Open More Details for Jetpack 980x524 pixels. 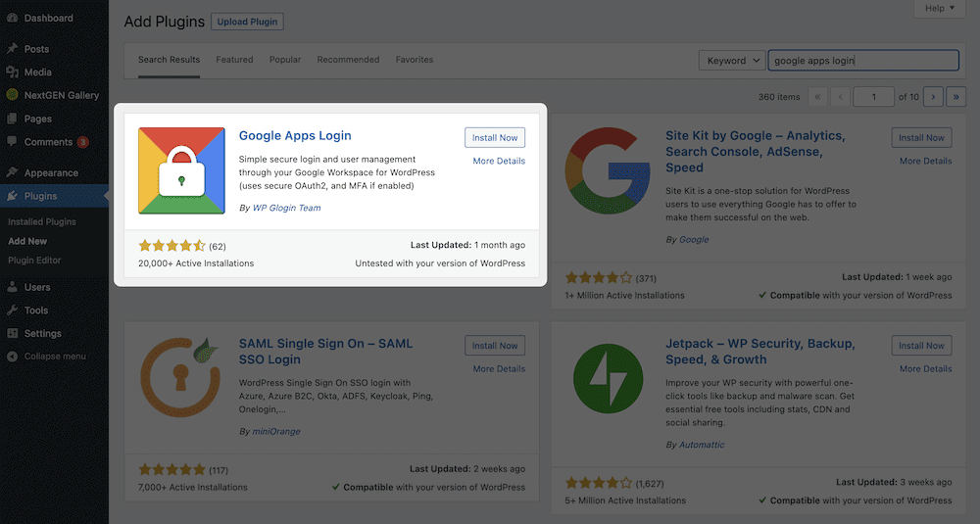[x=926, y=369]
